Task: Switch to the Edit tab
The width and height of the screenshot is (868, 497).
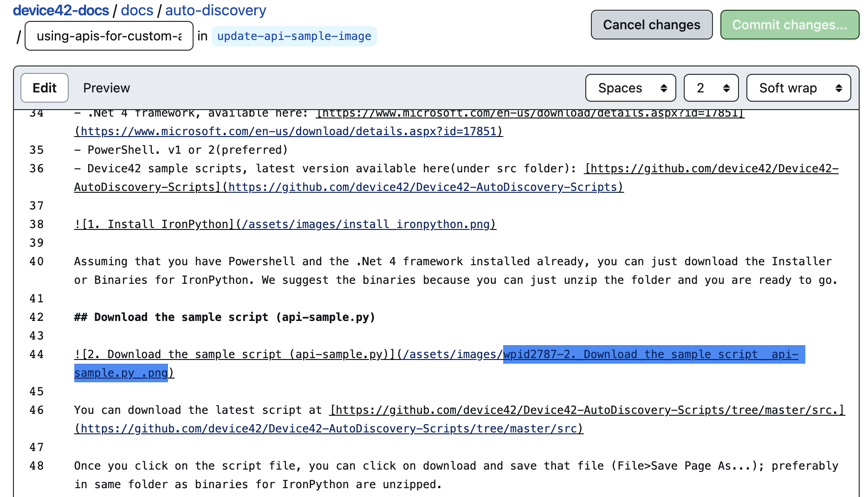Action: [x=45, y=88]
